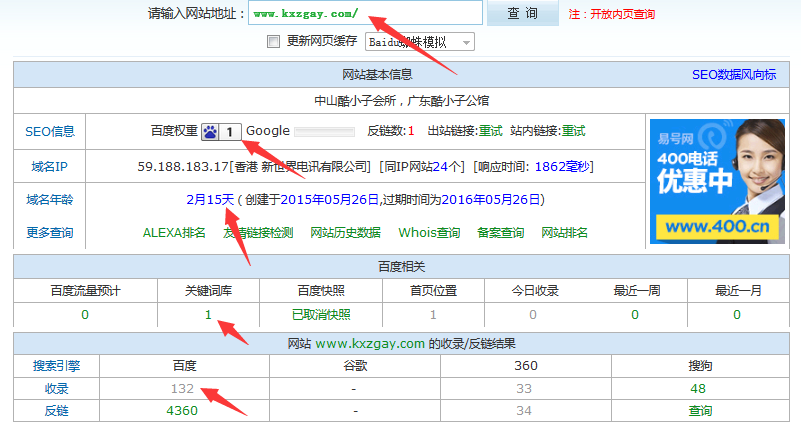The image size is (801, 429).
Task: Click the Google PageRank bar
Action: pos(324,132)
